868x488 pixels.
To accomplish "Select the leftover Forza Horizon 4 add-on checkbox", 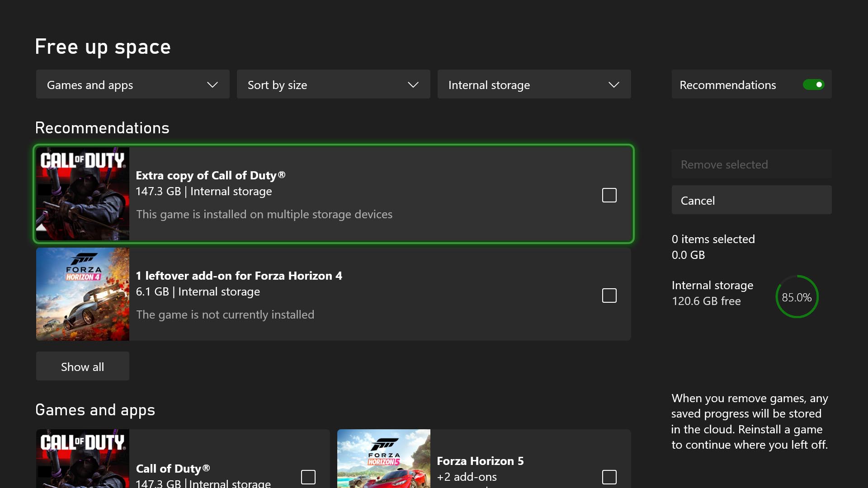I will pos(609,295).
